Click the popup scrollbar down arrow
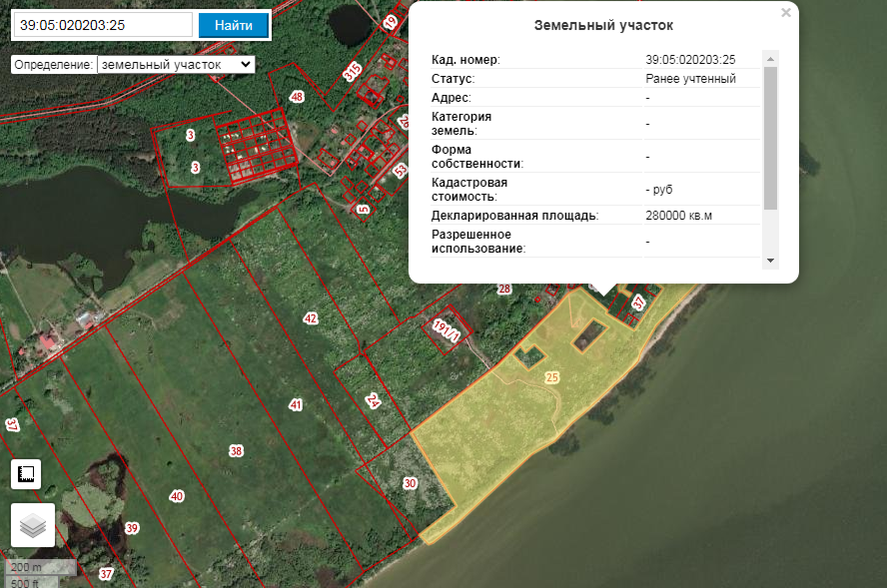Image resolution: width=887 pixels, height=588 pixels. coord(770,260)
